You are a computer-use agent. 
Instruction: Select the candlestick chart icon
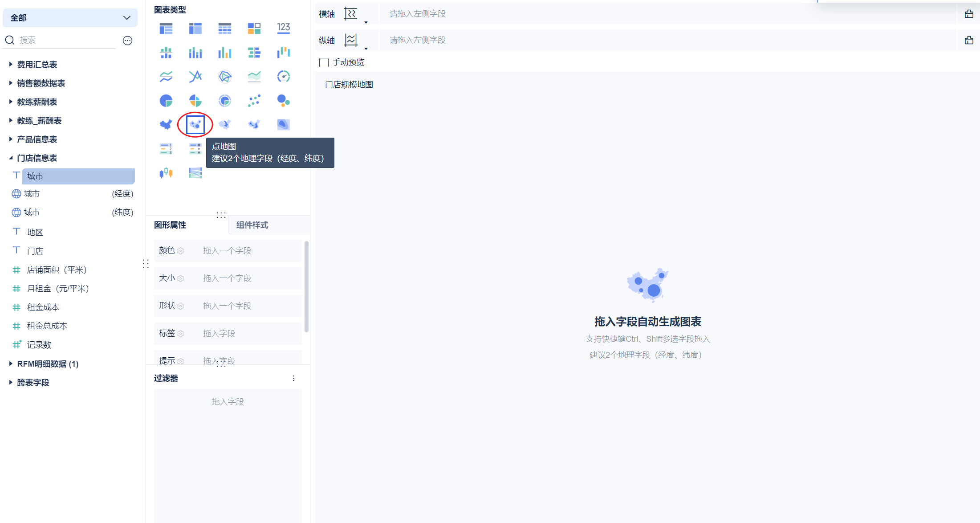pyautogui.click(x=166, y=173)
